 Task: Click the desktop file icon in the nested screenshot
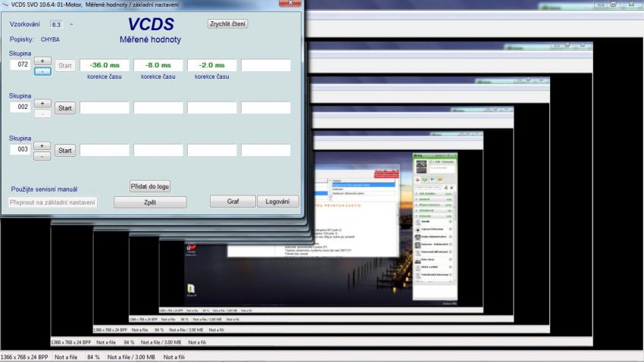[x=192, y=289]
